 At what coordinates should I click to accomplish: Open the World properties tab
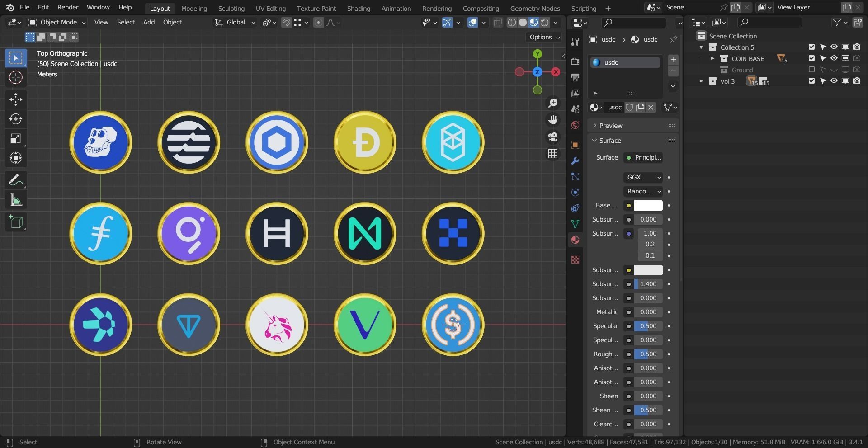pyautogui.click(x=575, y=125)
